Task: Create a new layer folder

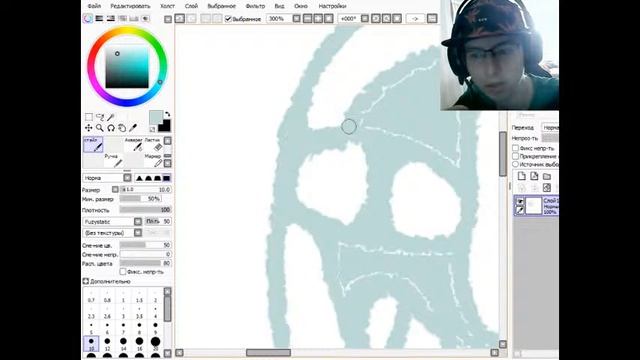Action: coord(547,176)
